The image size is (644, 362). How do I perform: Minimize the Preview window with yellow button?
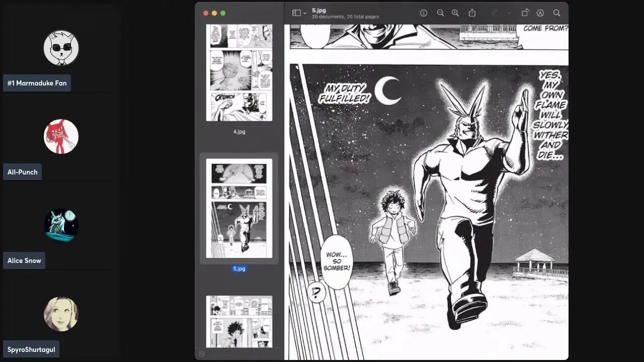pos(214,13)
